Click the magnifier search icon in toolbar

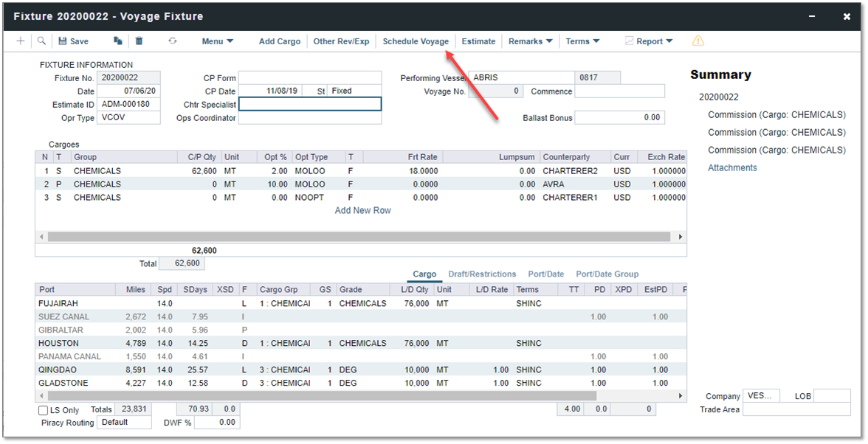(41, 41)
